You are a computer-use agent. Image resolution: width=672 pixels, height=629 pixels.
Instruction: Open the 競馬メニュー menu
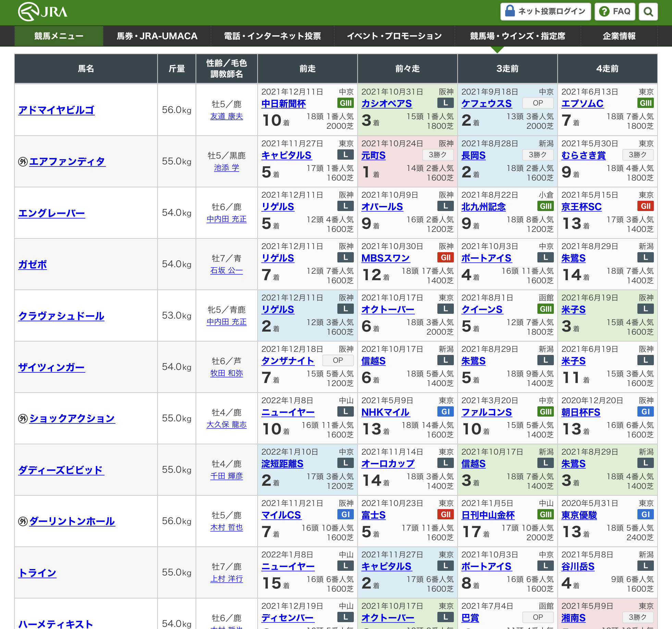pyautogui.click(x=59, y=36)
